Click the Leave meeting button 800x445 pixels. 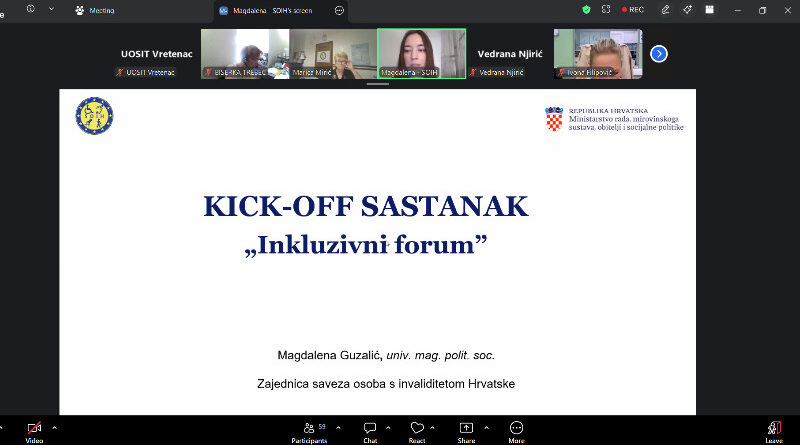[774, 432]
